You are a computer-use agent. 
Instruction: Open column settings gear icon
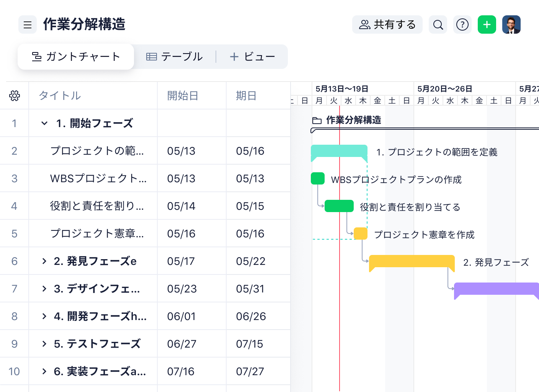coord(15,96)
